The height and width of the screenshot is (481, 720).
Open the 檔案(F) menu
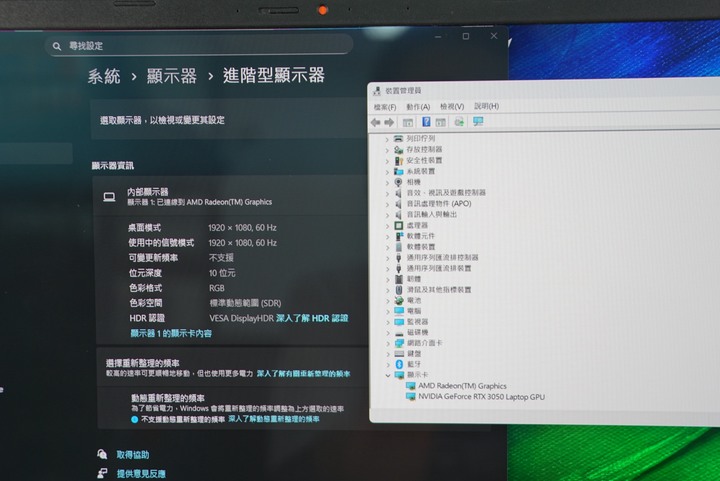(x=385, y=107)
